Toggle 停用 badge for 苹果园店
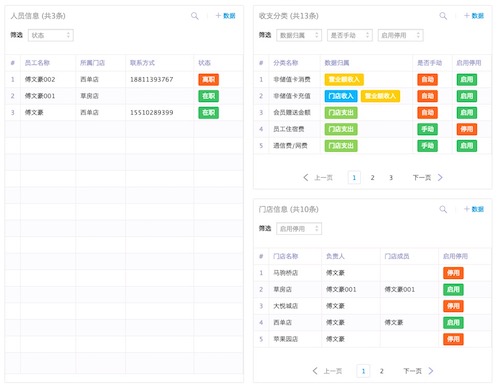This screenshot has height=390, width=499. coord(453,339)
